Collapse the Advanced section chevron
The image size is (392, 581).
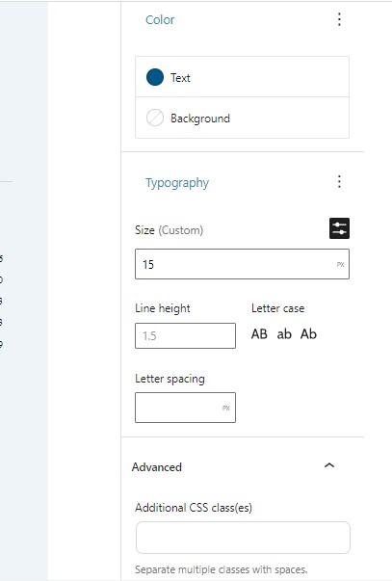pos(329,465)
